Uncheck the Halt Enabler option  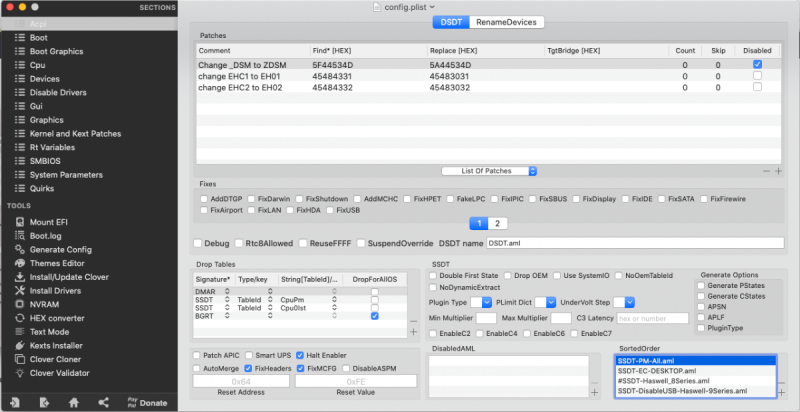click(x=301, y=355)
